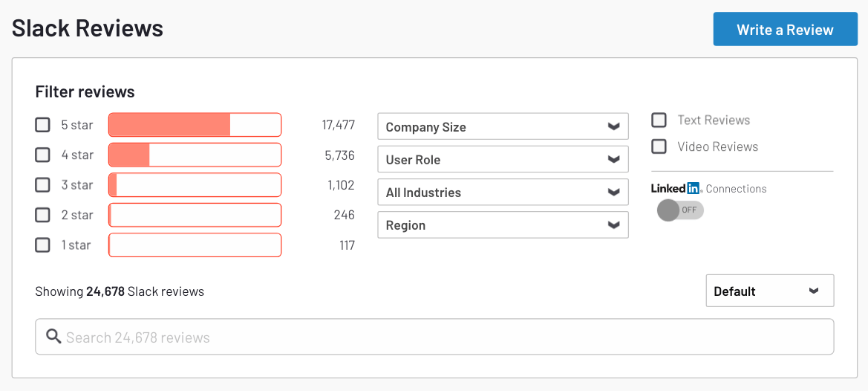Check the 3 star filter checkbox
This screenshot has height=391, width=868.
click(42, 184)
